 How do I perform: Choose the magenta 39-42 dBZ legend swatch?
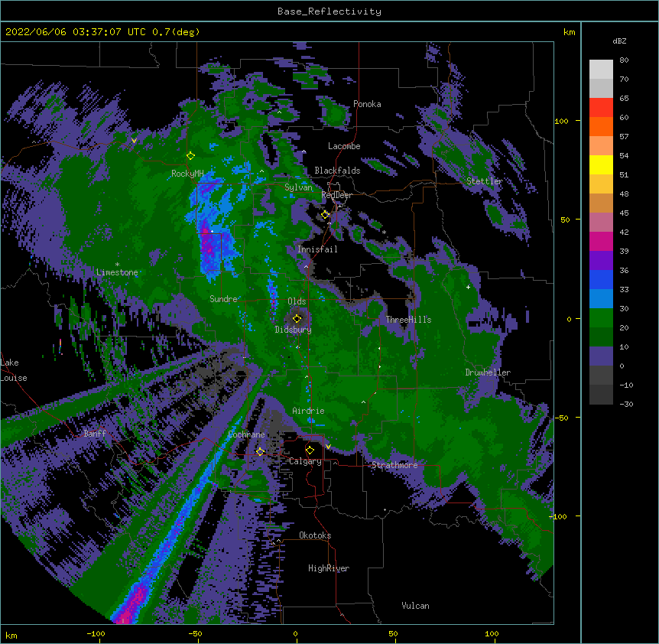pyautogui.click(x=601, y=241)
